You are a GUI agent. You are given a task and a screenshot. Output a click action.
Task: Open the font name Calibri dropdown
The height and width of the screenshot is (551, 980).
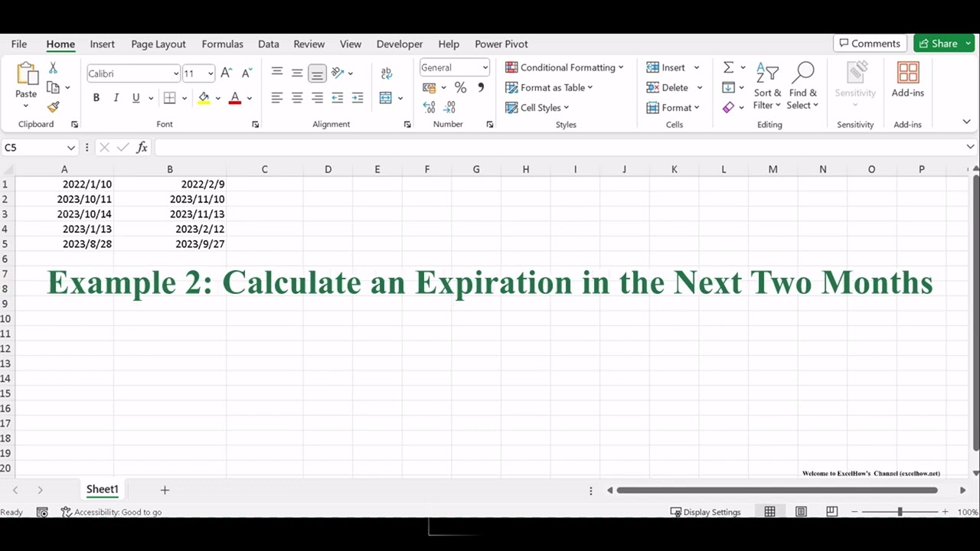(175, 73)
